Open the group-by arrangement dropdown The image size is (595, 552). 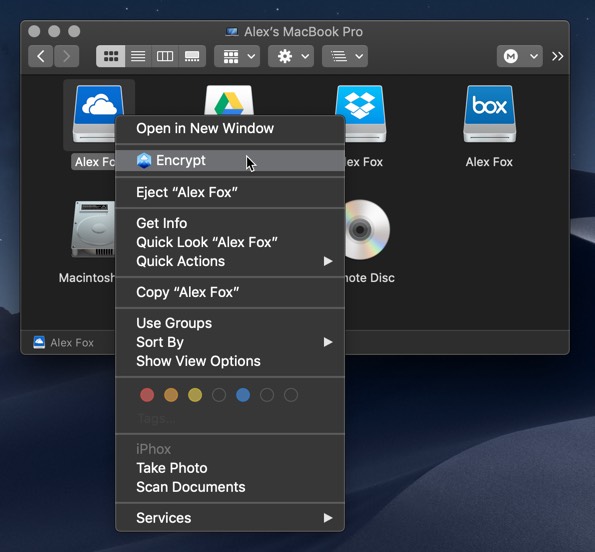pyautogui.click(x=237, y=56)
